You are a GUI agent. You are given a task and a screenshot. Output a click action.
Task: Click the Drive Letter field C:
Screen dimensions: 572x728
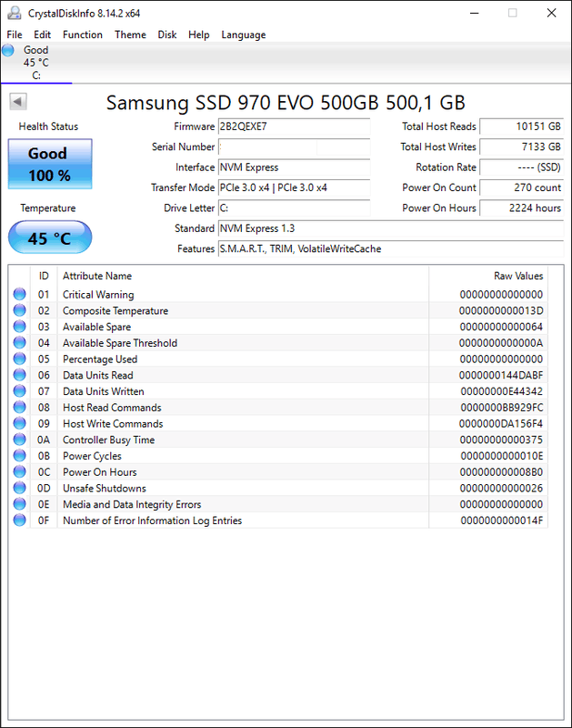coord(294,208)
